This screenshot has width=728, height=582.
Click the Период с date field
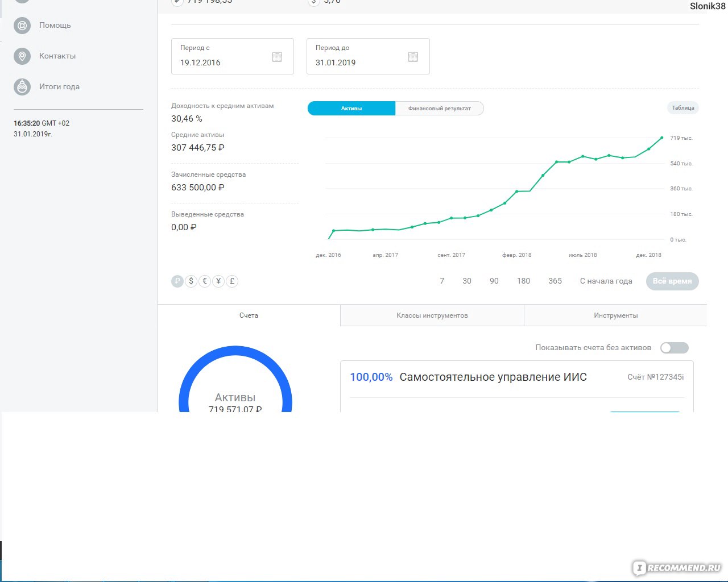pyautogui.click(x=233, y=56)
